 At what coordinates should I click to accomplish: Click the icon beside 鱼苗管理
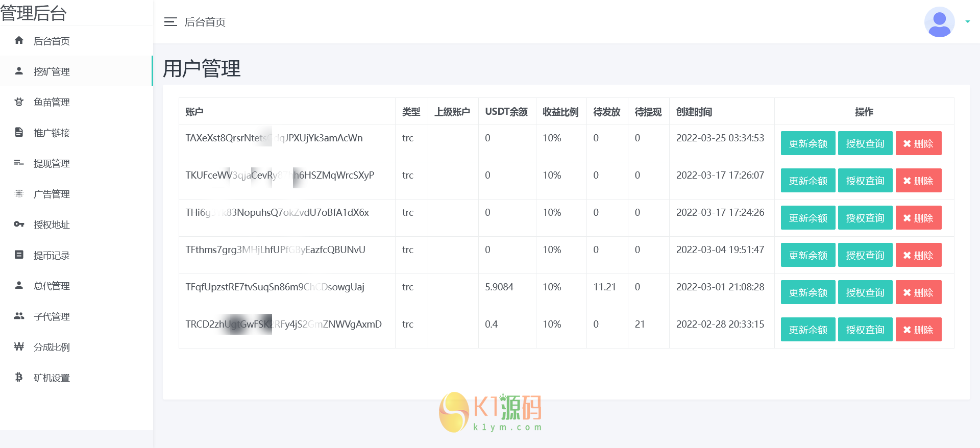19,102
